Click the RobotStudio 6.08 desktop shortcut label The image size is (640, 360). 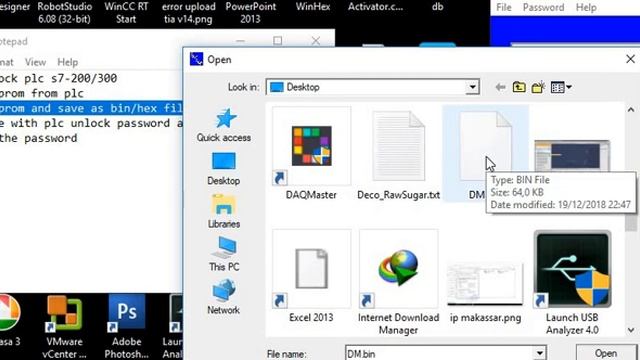[64, 13]
